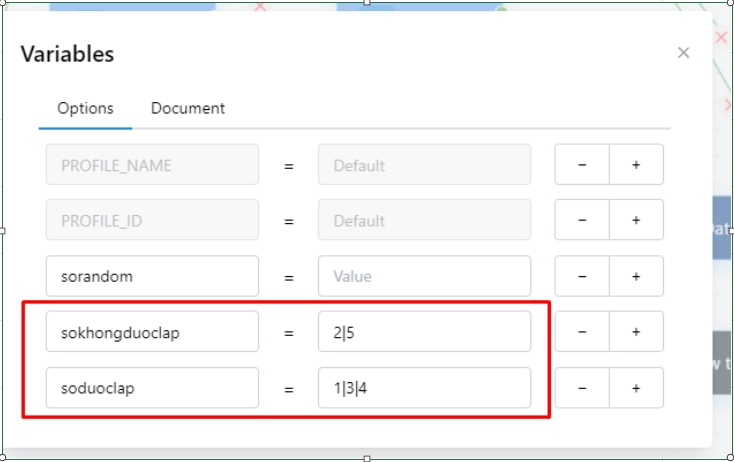This screenshot has width=734, height=462.
Task: Click the empty Value field for sorandom
Action: (424, 276)
